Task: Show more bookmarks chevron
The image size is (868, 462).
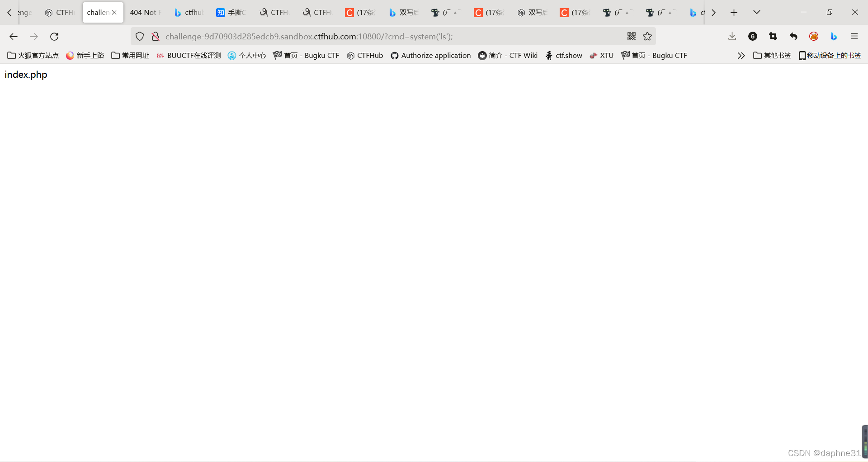Action: 741,56
